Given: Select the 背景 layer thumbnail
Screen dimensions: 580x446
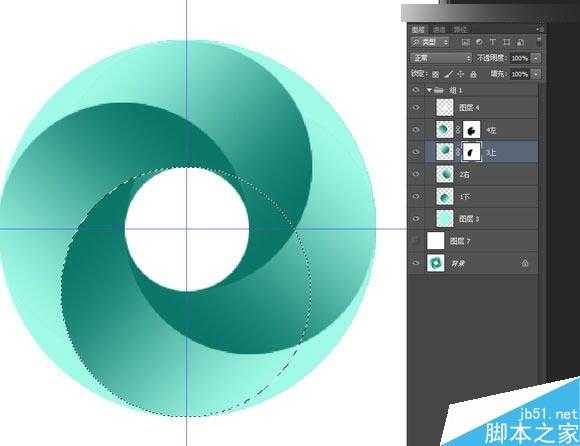Looking at the screenshot, I should [435, 263].
